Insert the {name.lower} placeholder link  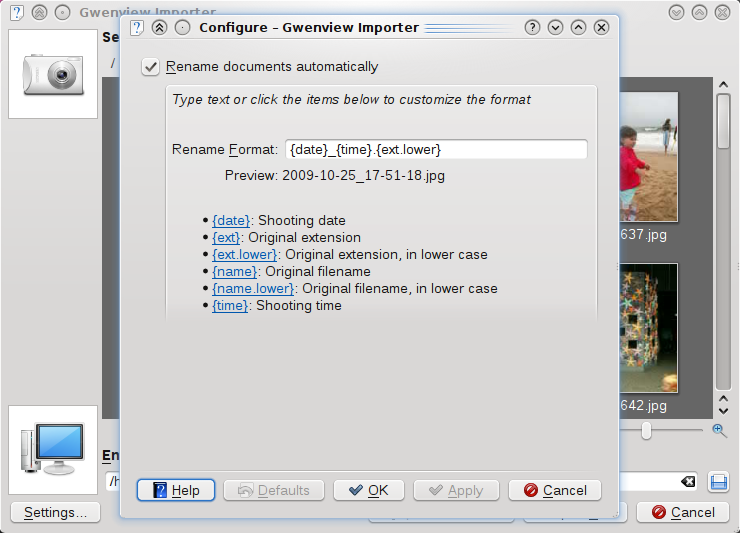[253, 288]
